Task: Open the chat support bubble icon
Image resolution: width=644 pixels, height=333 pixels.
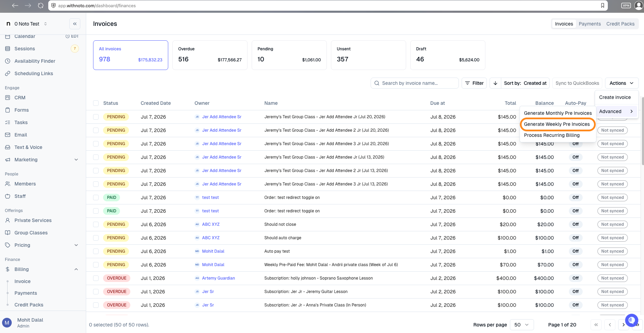Action: pos(631,320)
